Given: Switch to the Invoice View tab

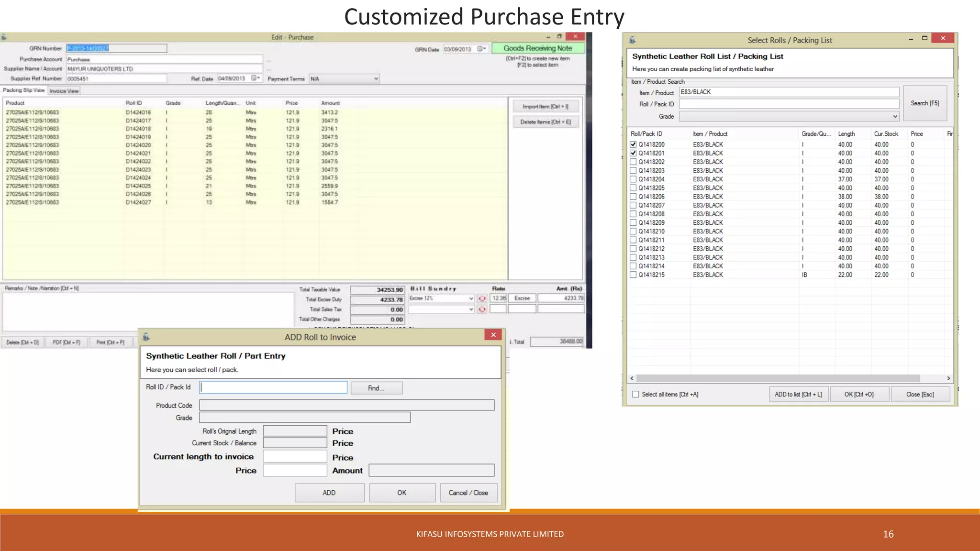Looking at the screenshot, I should tap(64, 91).
